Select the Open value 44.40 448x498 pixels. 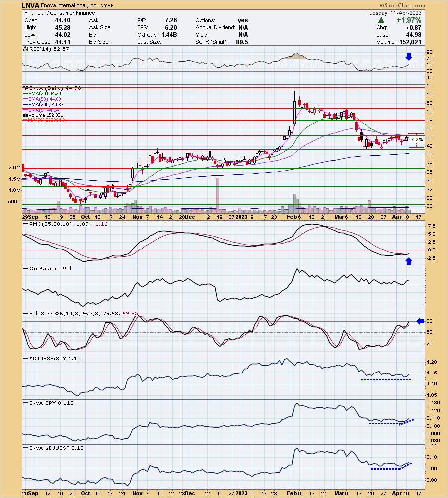click(62, 20)
